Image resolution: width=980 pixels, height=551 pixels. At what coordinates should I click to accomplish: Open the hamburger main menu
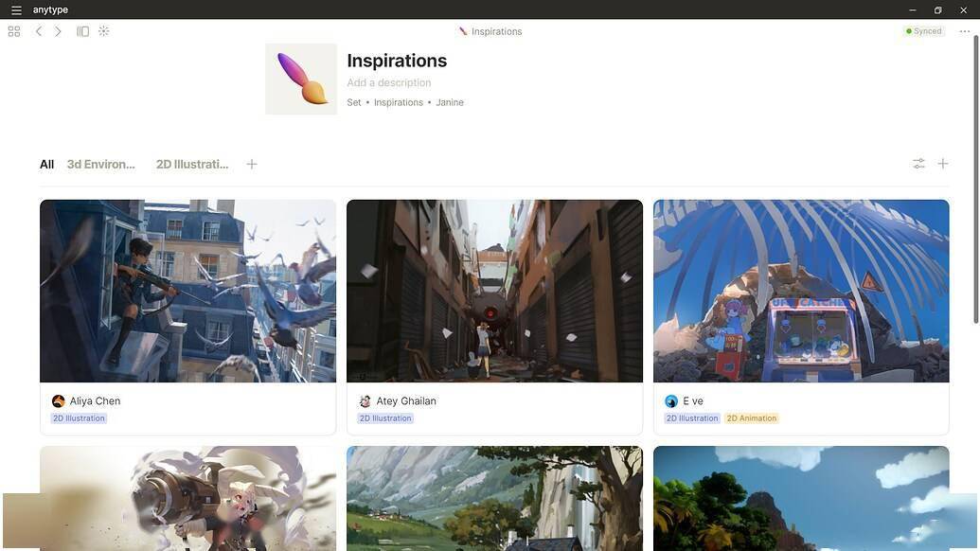[x=16, y=10]
